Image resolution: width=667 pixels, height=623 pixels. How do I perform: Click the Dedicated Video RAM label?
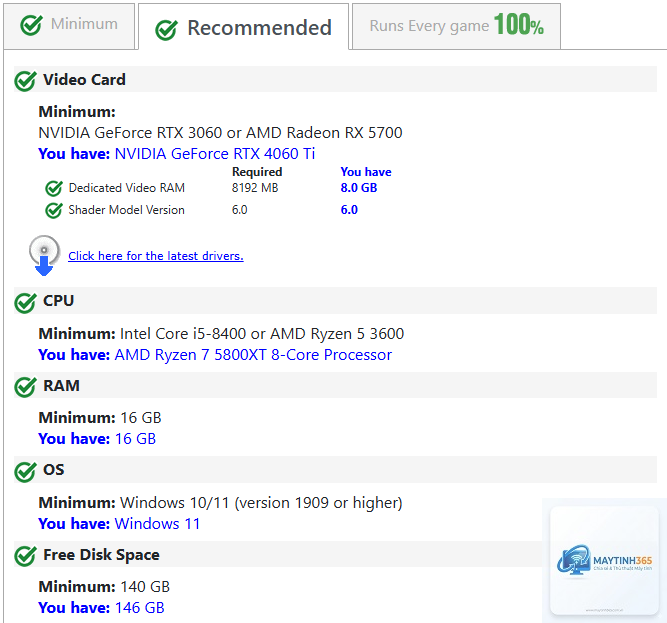(126, 188)
